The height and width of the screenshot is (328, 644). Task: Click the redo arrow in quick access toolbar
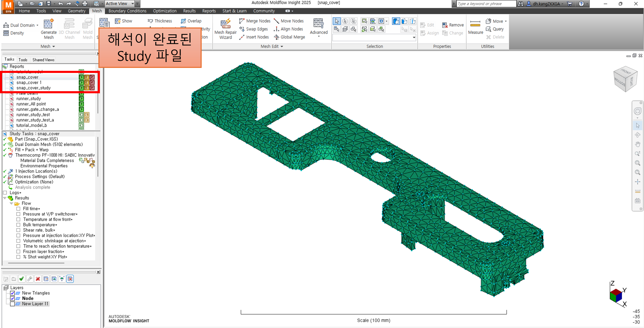(x=69, y=4)
